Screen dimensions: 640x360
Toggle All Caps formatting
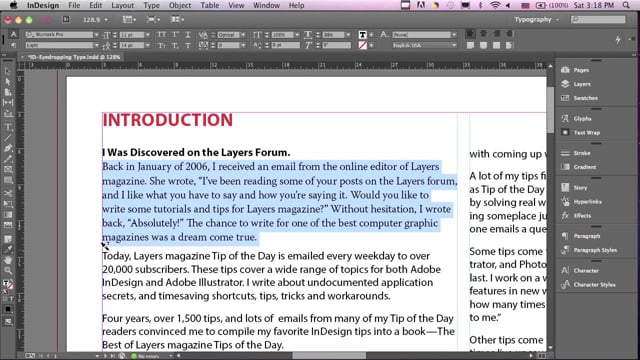[162, 35]
